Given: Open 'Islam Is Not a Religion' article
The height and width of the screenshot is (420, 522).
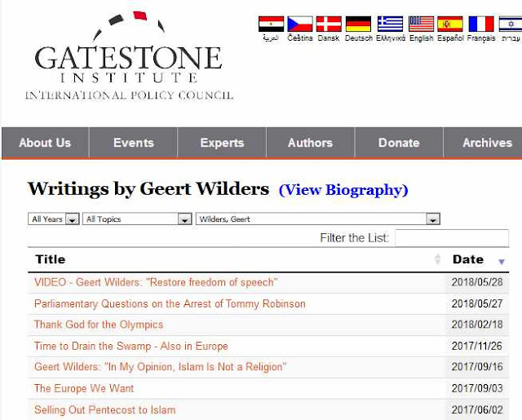Looking at the screenshot, I should coord(160,367).
